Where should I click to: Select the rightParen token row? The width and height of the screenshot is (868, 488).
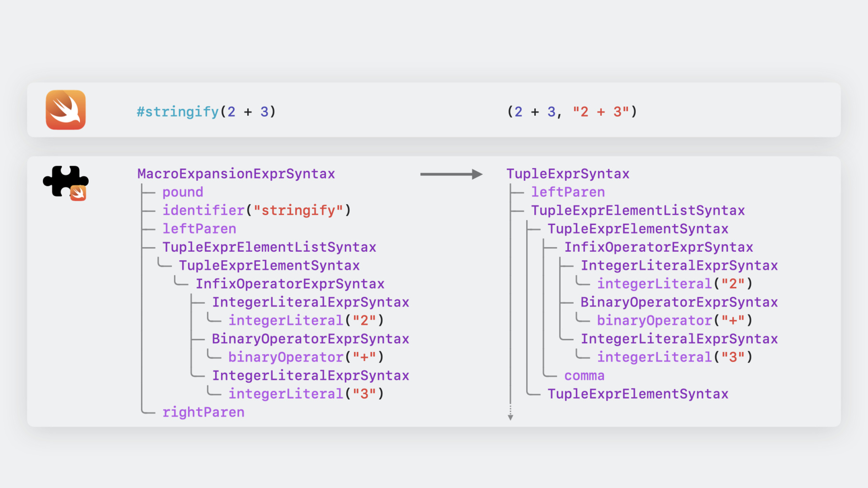(x=203, y=412)
